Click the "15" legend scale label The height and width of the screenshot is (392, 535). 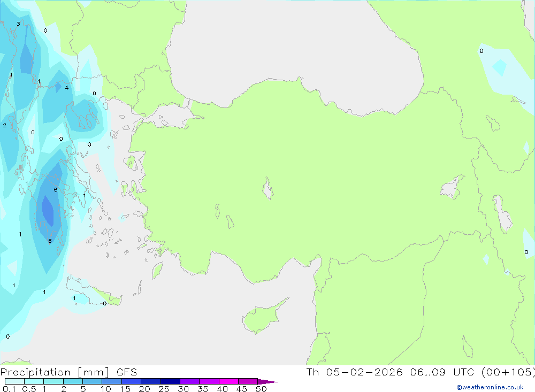pyautogui.click(x=125, y=389)
